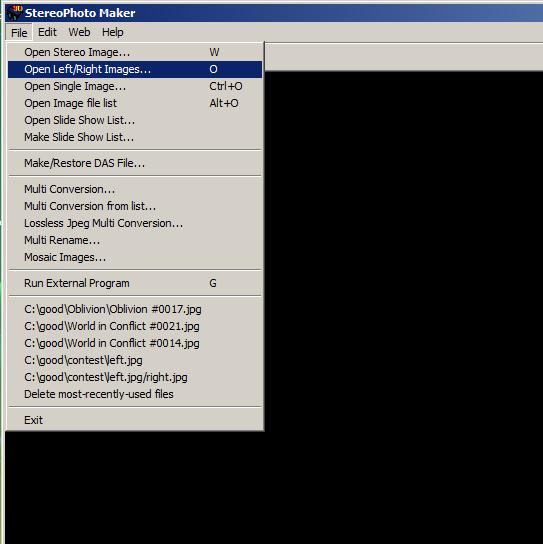Open recent file Oblivion #0017.jpg
This screenshot has height=544, width=543.
pos(135,309)
